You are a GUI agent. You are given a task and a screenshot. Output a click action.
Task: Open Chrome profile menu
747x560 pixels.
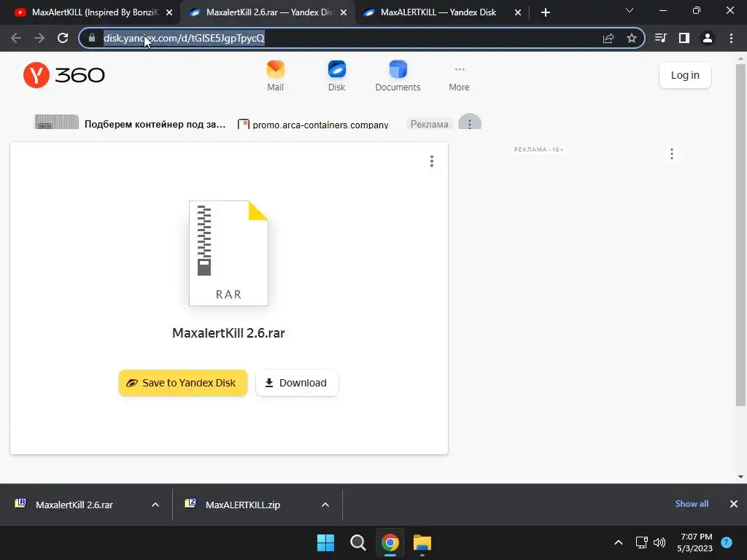pyautogui.click(x=708, y=38)
